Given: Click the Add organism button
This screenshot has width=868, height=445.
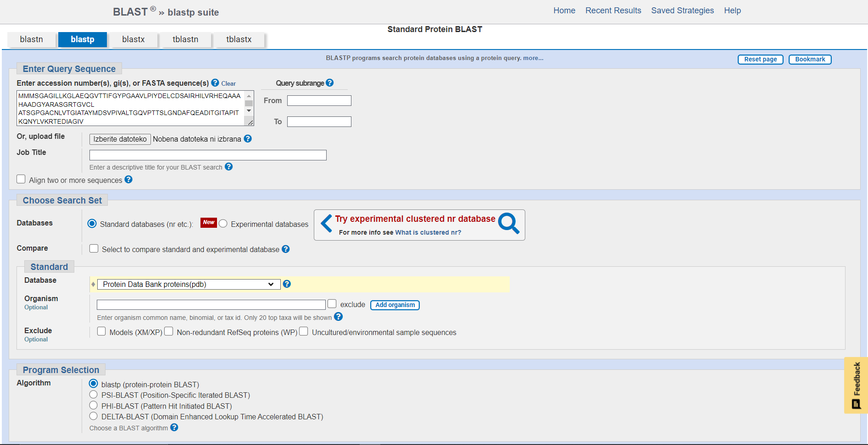Looking at the screenshot, I should click(x=395, y=305).
